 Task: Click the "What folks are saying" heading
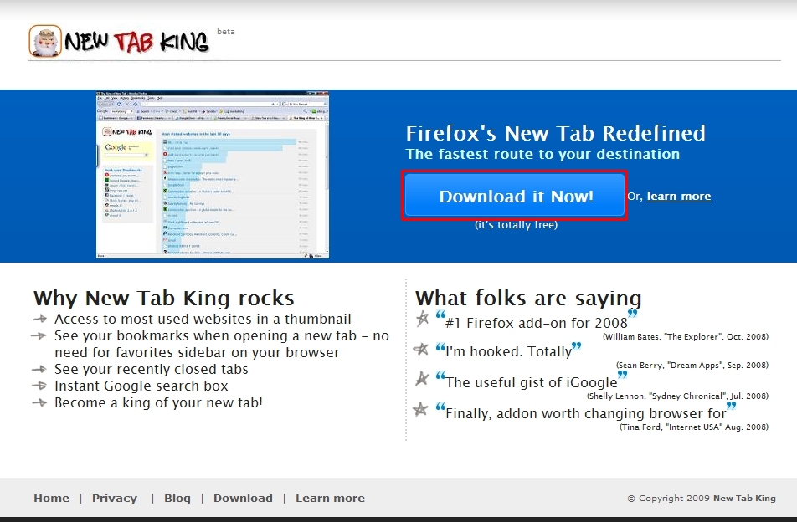tap(528, 298)
